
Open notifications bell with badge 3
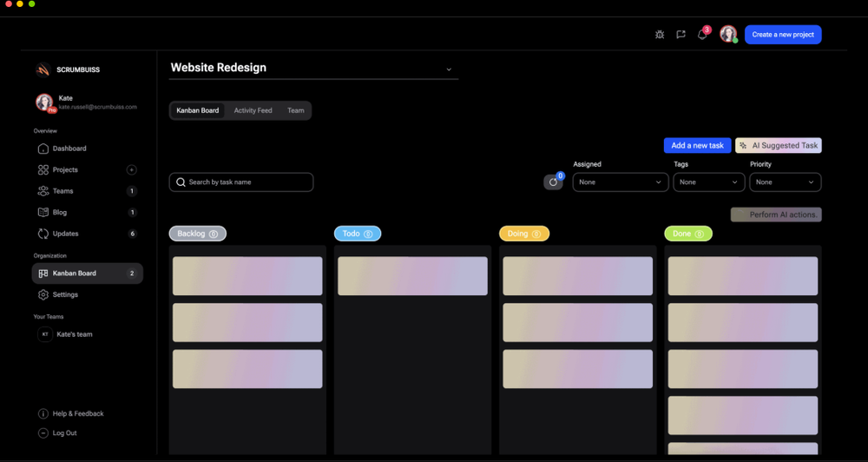pos(702,34)
